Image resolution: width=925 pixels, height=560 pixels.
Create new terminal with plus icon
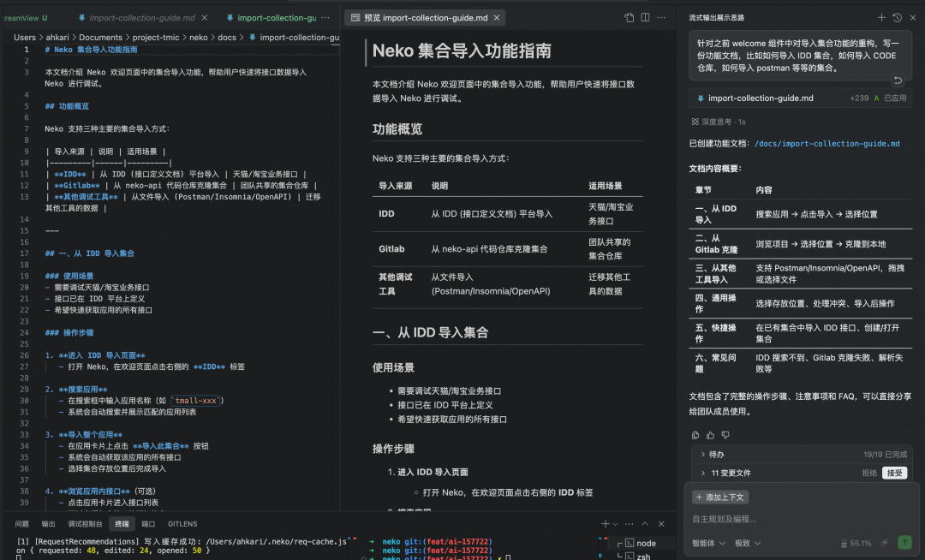coord(606,523)
